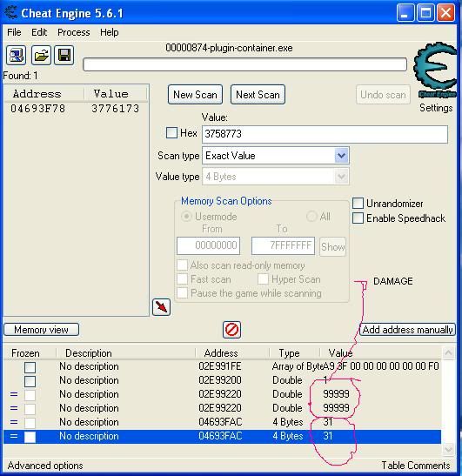Toggle Enable Speedhack checkbox
Viewport: 462px width, 476px height.
358,218
